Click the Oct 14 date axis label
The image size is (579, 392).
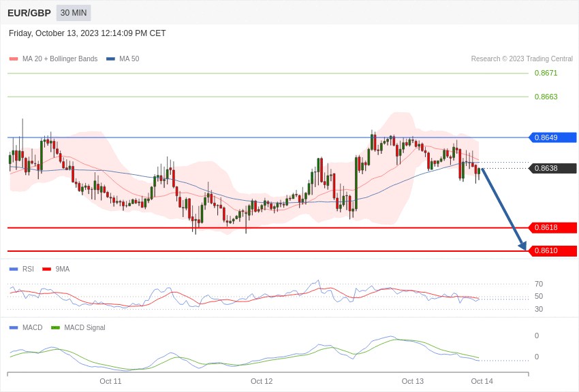(482, 381)
